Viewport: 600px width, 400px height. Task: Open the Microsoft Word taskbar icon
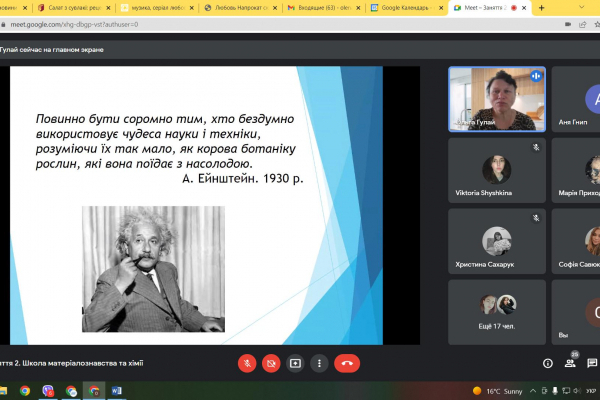tap(117, 391)
